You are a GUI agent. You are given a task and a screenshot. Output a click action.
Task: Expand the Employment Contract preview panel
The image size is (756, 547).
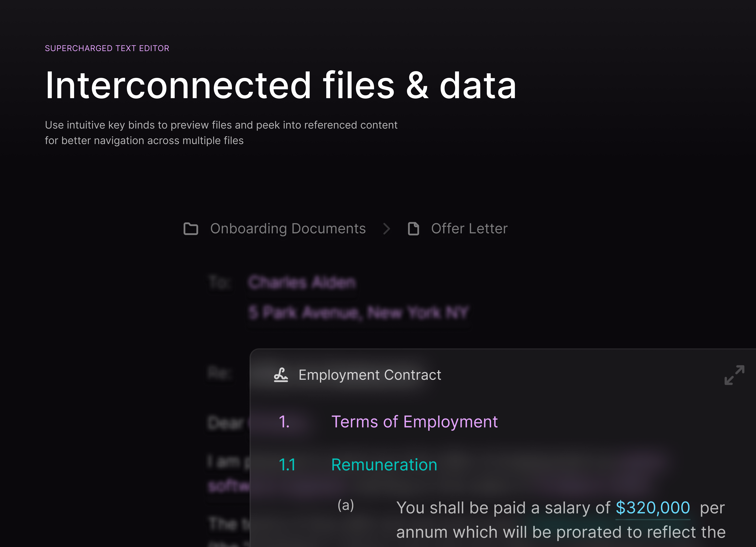pos(734,375)
